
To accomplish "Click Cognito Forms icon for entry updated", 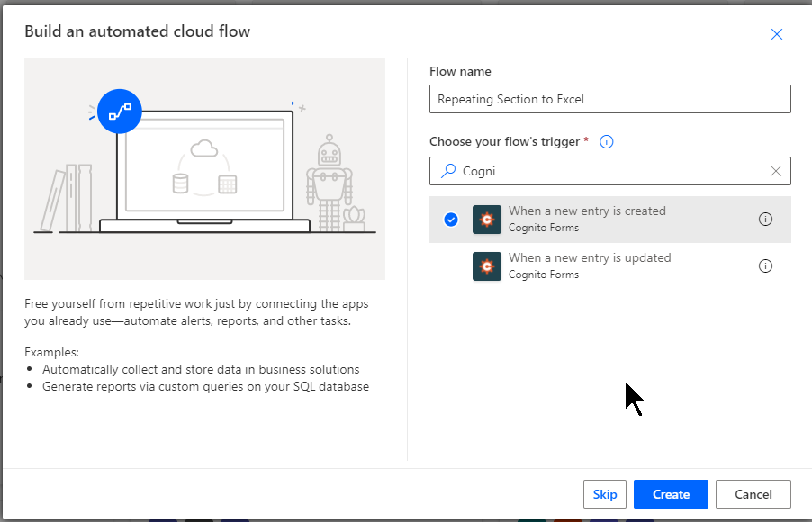I will pyautogui.click(x=487, y=266).
